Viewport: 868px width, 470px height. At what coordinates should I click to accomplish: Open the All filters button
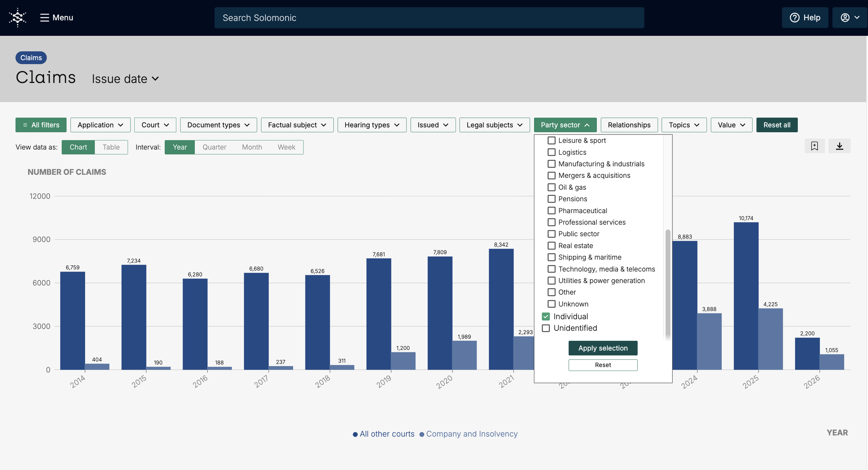click(41, 125)
